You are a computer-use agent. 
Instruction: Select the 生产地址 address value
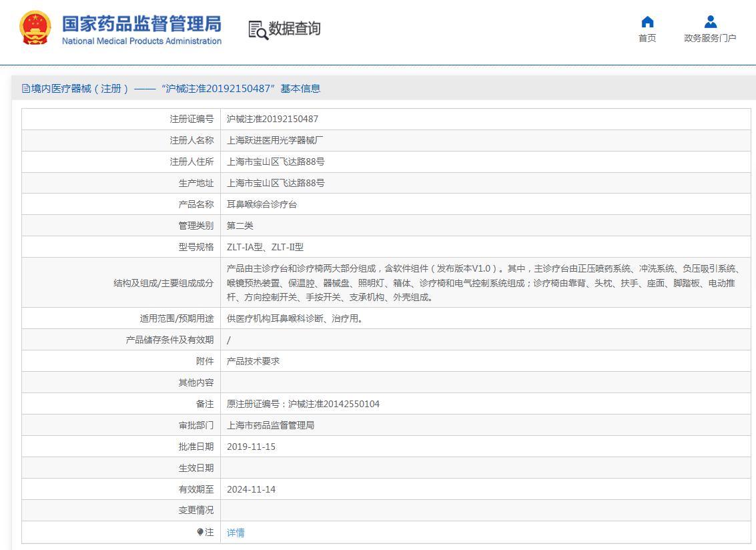coord(276,183)
